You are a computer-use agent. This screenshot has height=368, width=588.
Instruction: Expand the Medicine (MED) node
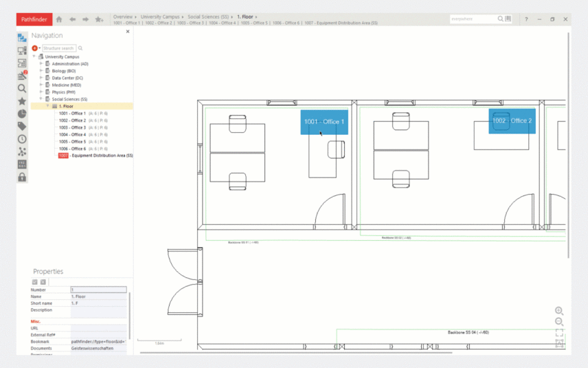41,85
